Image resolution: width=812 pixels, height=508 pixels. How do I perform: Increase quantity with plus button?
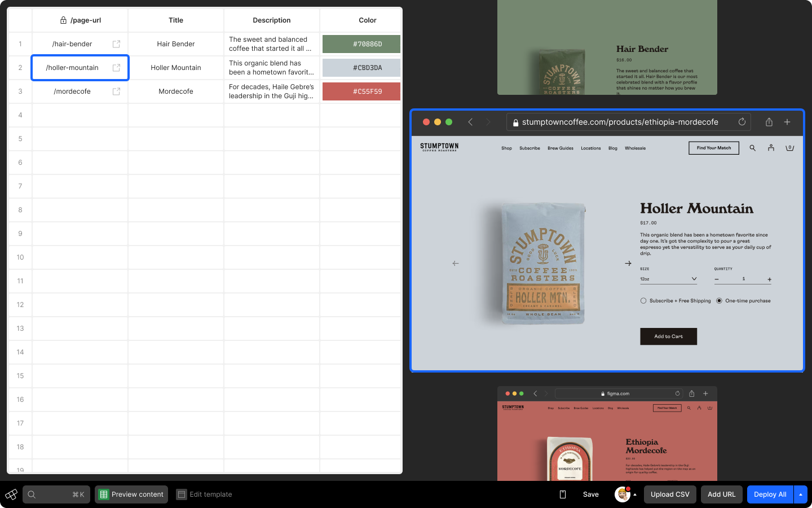point(769,279)
